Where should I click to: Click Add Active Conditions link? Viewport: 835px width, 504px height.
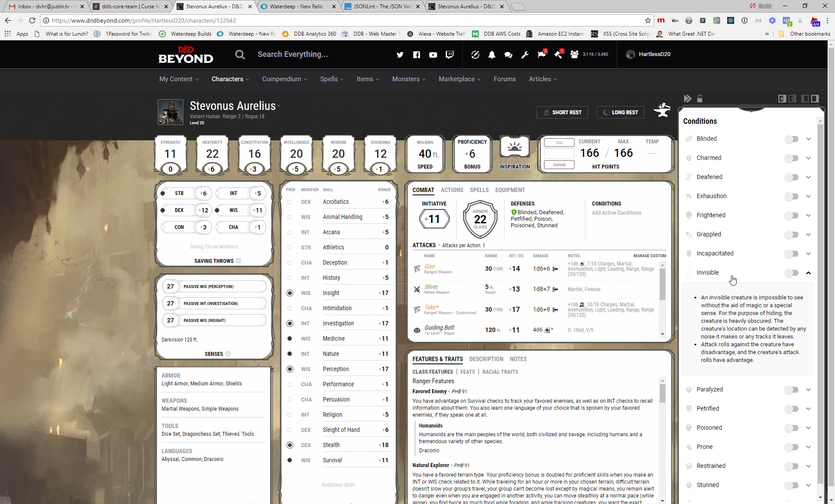[x=616, y=213]
